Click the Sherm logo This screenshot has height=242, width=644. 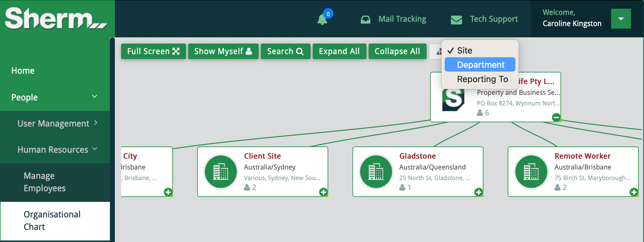[x=56, y=19]
